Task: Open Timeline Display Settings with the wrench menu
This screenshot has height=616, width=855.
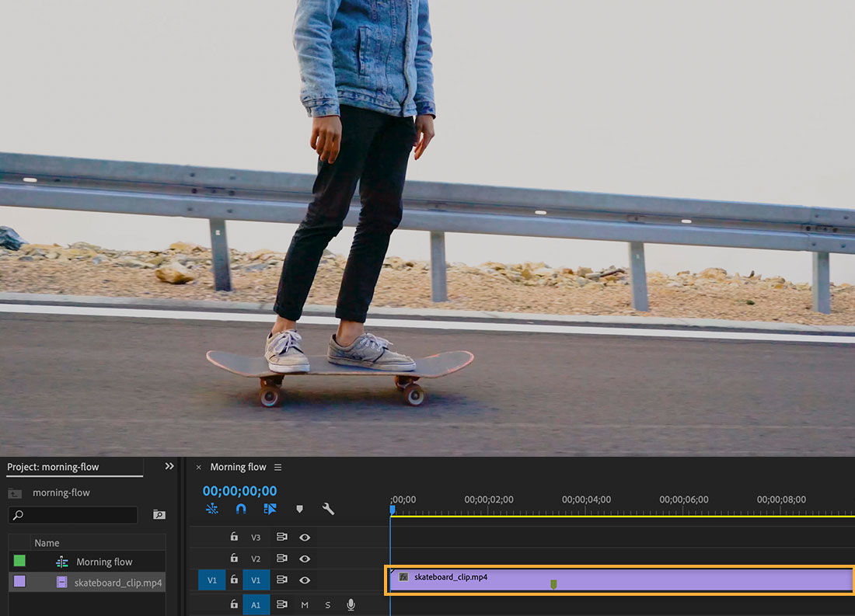Action: tap(328, 510)
